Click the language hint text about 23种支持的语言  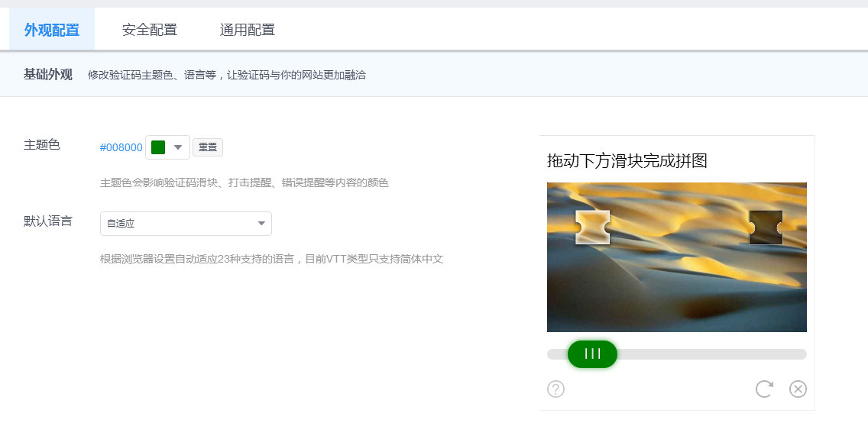pos(272,259)
